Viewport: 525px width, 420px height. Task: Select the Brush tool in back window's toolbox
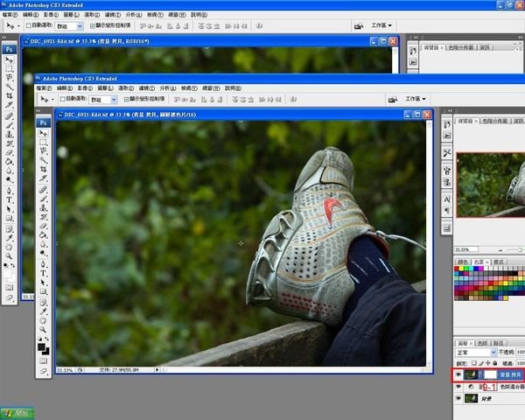click(x=10, y=125)
